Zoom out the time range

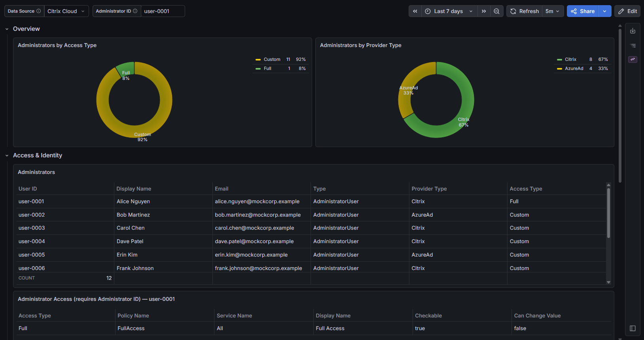pos(497,11)
